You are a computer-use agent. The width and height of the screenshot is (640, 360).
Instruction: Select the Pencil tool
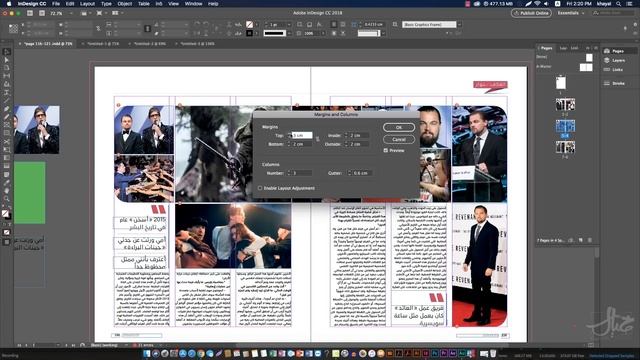click(x=7, y=117)
